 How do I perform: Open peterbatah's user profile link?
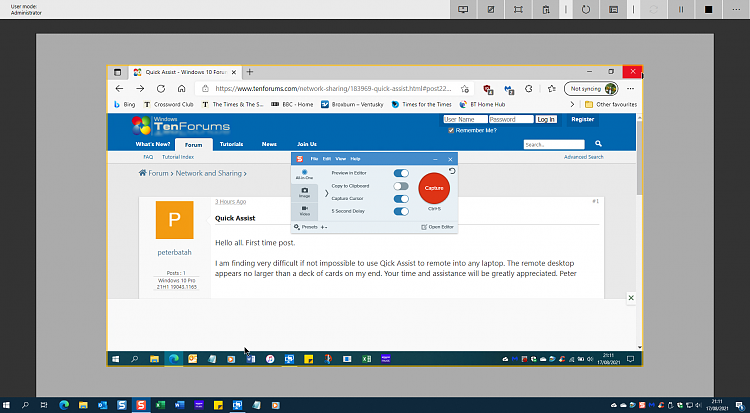tap(174, 252)
